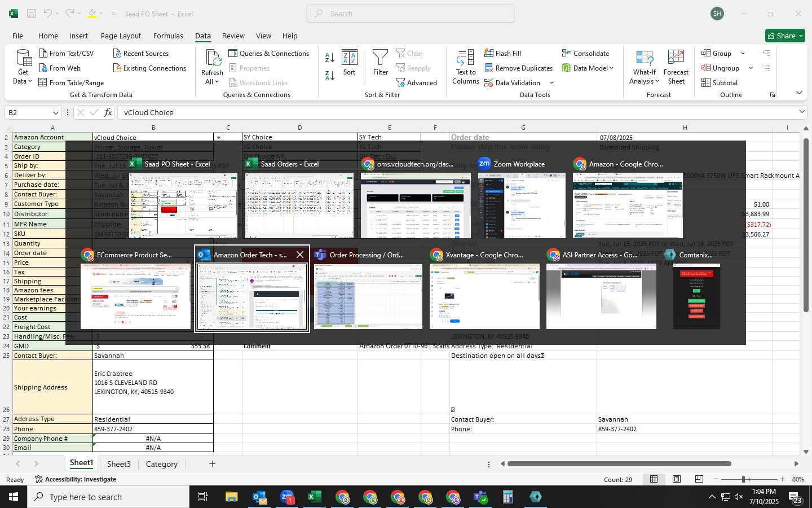Expand the Data Model dropdown
The width and height of the screenshot is (812, 508).
click(x=611, y=68)
